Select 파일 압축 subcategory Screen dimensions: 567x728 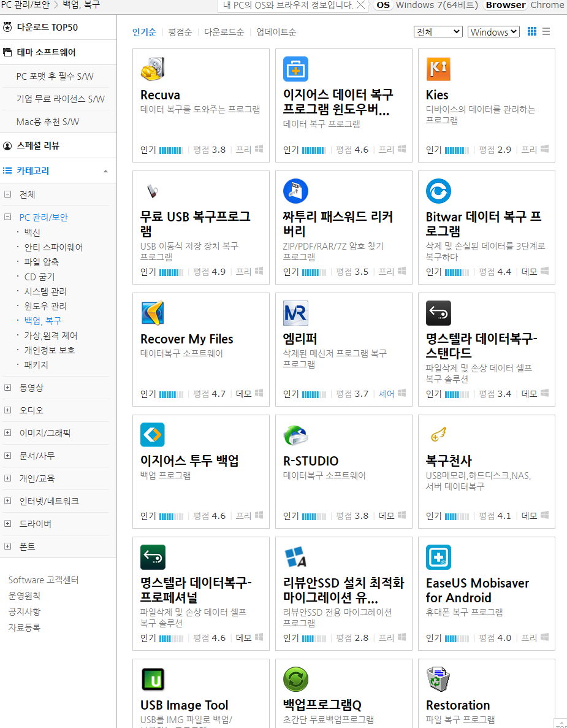pos(41,262)
